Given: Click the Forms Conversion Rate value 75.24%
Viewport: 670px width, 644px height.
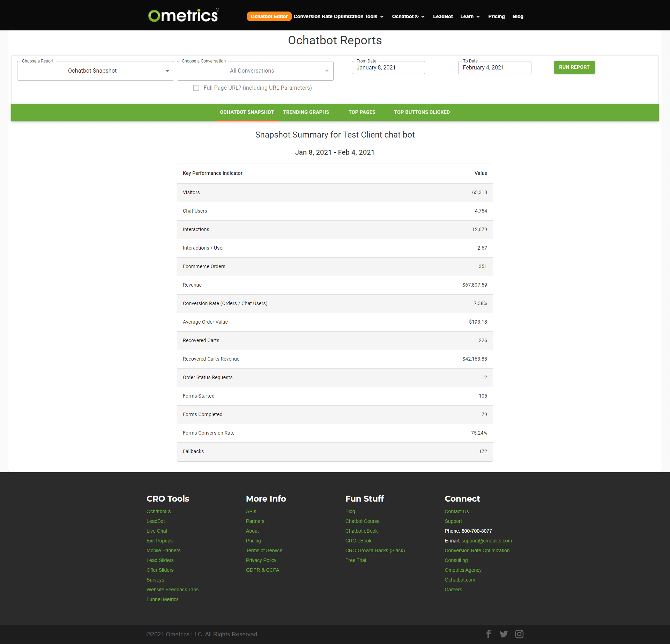Looking at the screenshot, I should (479, 433).
